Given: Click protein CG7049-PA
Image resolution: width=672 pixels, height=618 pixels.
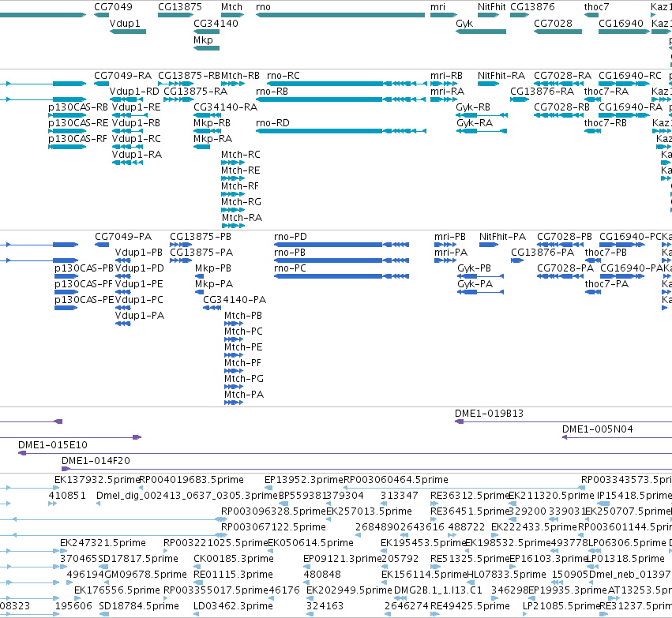Looking at the screenshot, I should (x=123, y=237).
